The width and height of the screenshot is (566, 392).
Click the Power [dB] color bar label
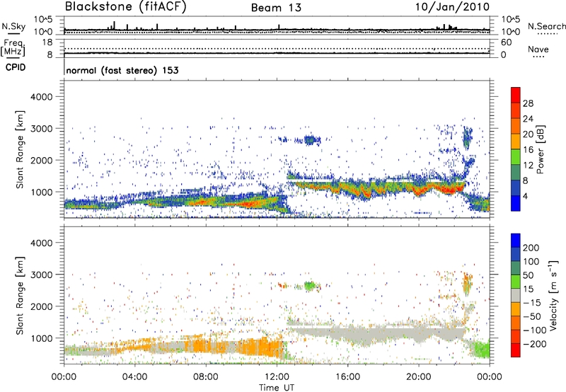click(x=540, y=149)
